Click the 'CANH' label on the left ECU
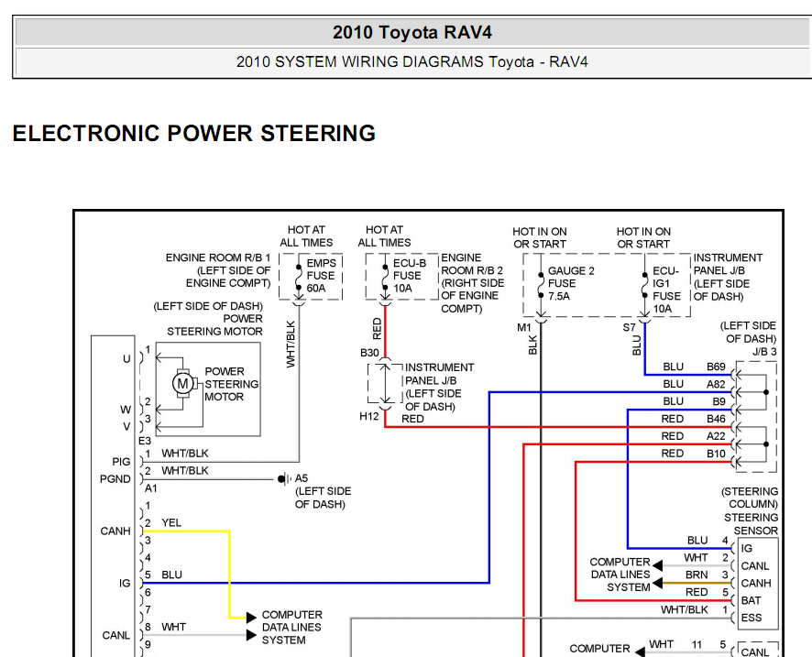This screenshot has width=812, height=657. [115, 531]
